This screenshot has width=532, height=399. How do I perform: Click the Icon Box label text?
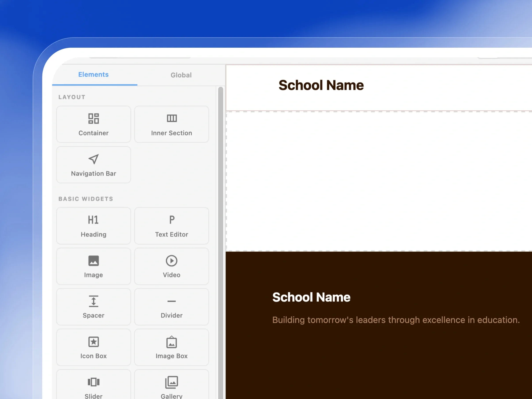coord(94,356)
